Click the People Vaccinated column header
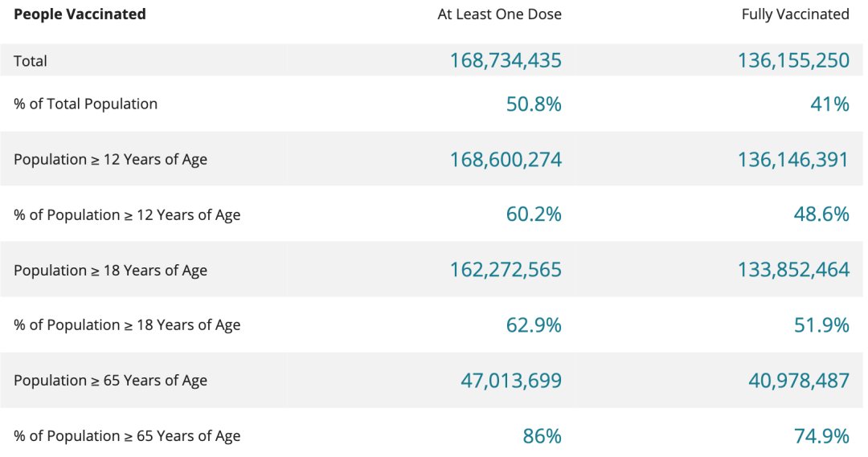The height and width of the screenshot is (457, 868). tap(80, 14)
